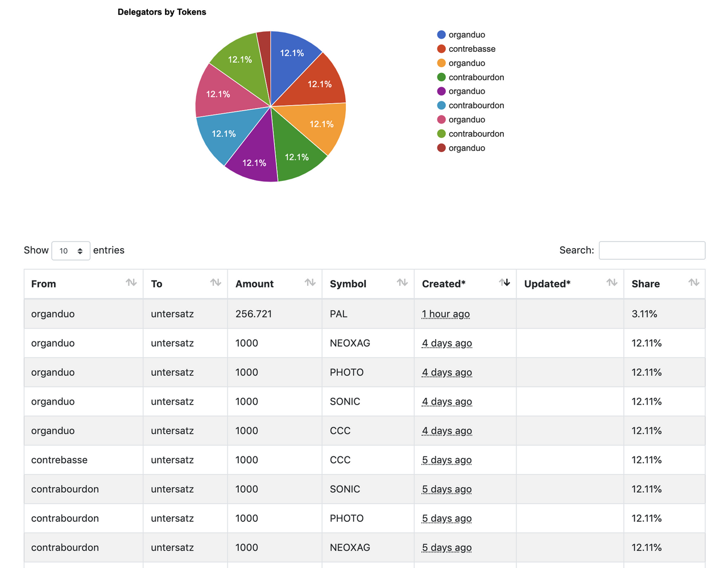Click 'organduo' in the PAL row
Screen dimensions: 728x568
[53, 314]
